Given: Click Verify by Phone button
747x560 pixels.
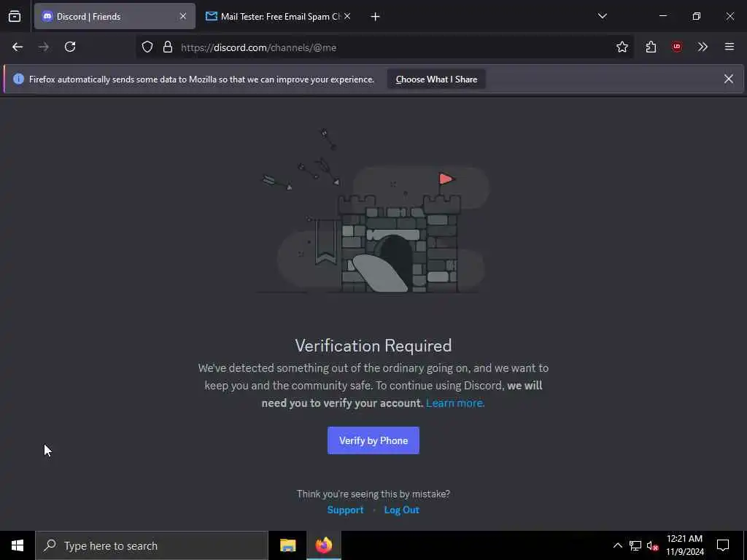Looking at the screenshot, I should click(373, 440).
